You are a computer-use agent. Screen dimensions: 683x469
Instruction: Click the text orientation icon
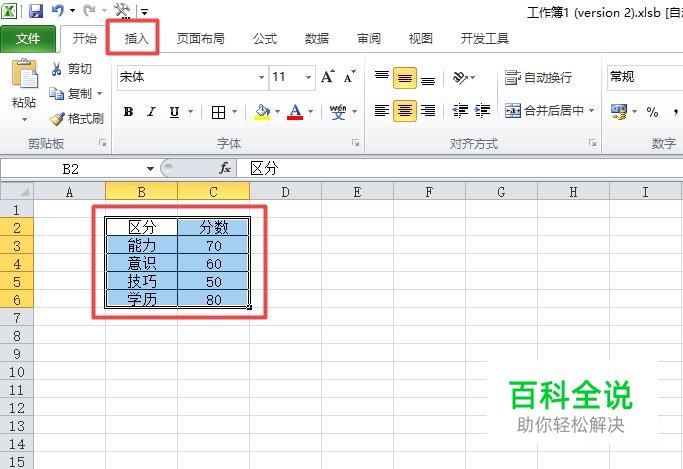pyautogui.click(x=460, y=78)
